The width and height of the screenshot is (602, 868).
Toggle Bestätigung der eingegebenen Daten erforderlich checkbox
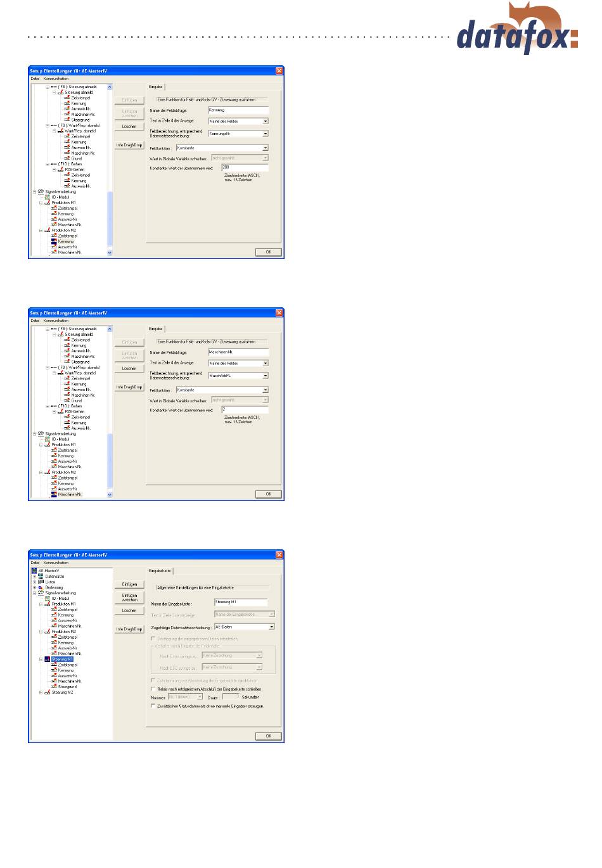(153, 639)
